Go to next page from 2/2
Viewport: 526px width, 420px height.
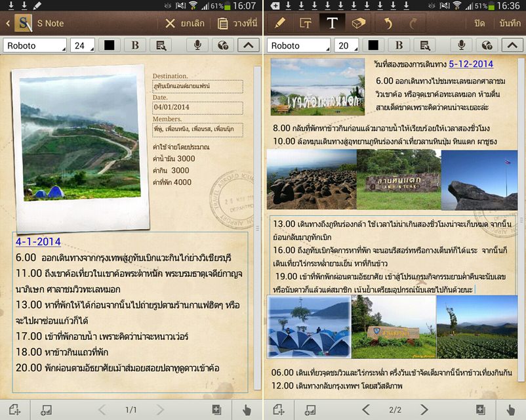click(424, 409)
